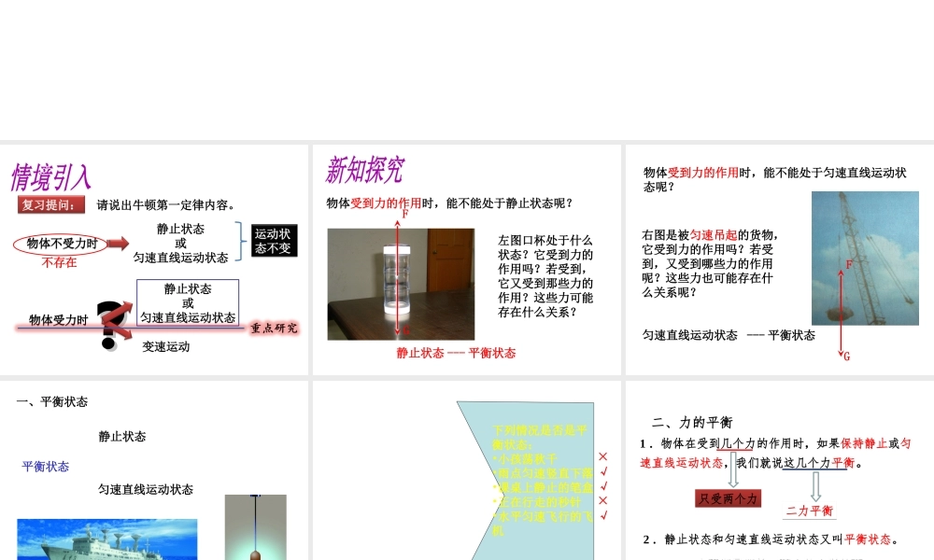Click the red underlined text 二力平衡

(x=809, y=511)
